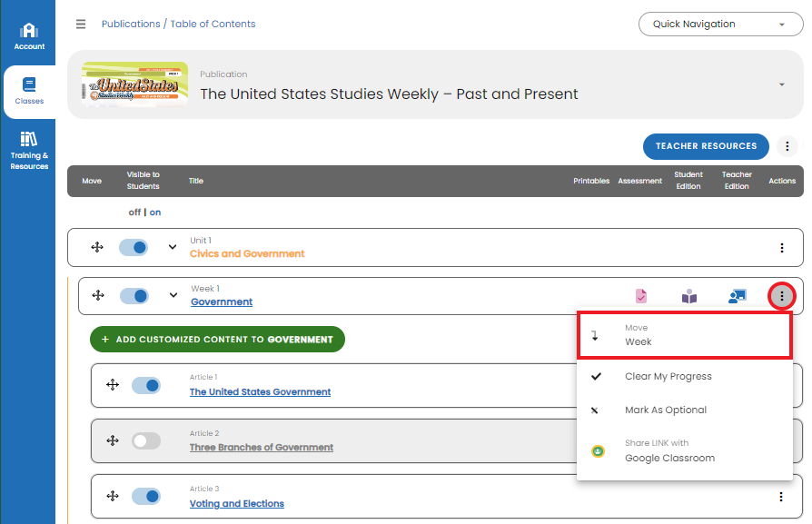Click Civics and Government unit title
Image resolution: width=812 pixels, height=524 pixels.
pyautogui.click(x=247, y=253)
